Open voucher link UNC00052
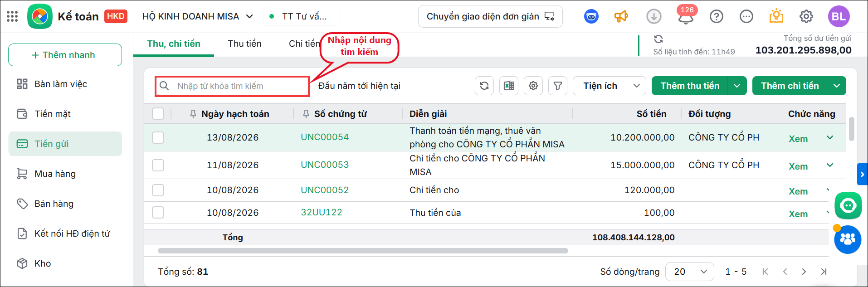 coord(325,190)
